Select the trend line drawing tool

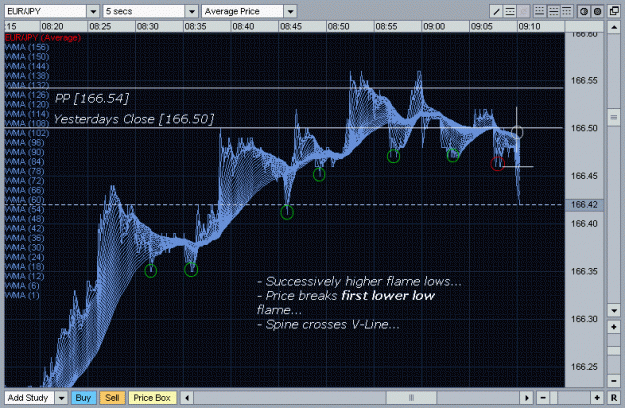(496, 11)
